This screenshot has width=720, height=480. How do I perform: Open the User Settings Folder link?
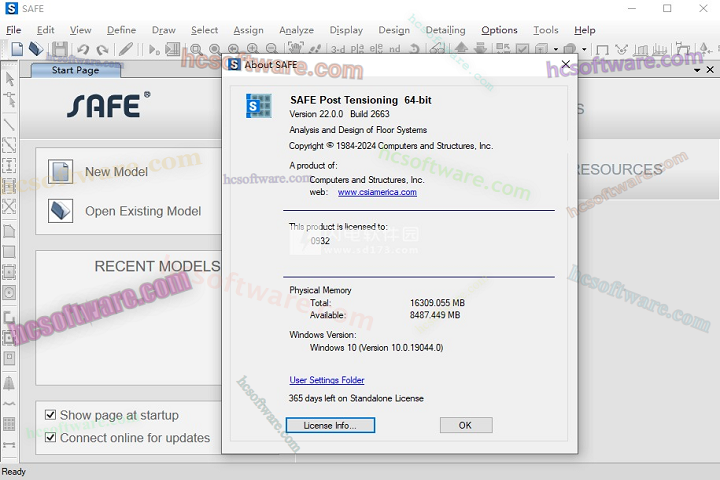[x=326, y=380]
